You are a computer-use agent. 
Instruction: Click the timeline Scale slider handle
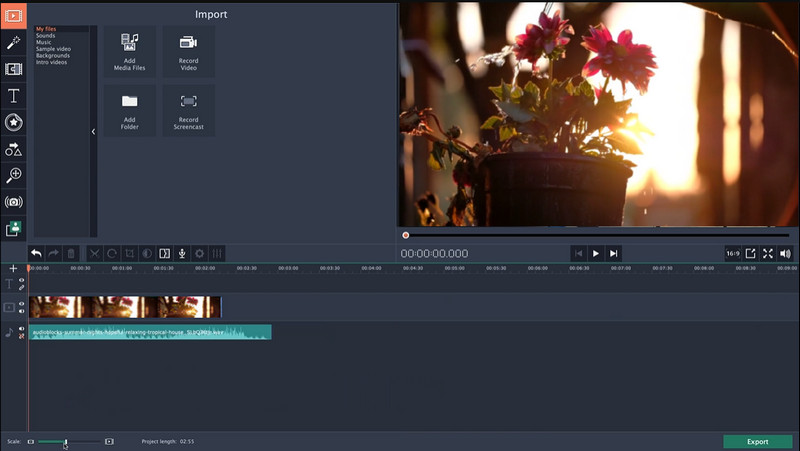[x=66, y=442]
